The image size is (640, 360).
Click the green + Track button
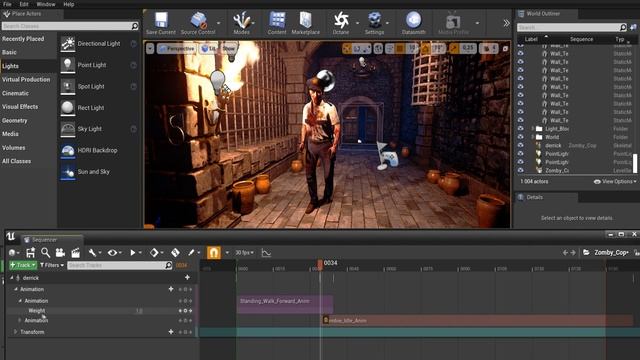tap(23, 265)
